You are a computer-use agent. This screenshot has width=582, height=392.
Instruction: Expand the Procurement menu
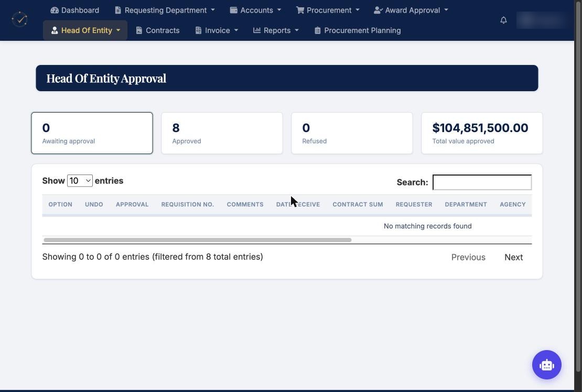[328, 10]
